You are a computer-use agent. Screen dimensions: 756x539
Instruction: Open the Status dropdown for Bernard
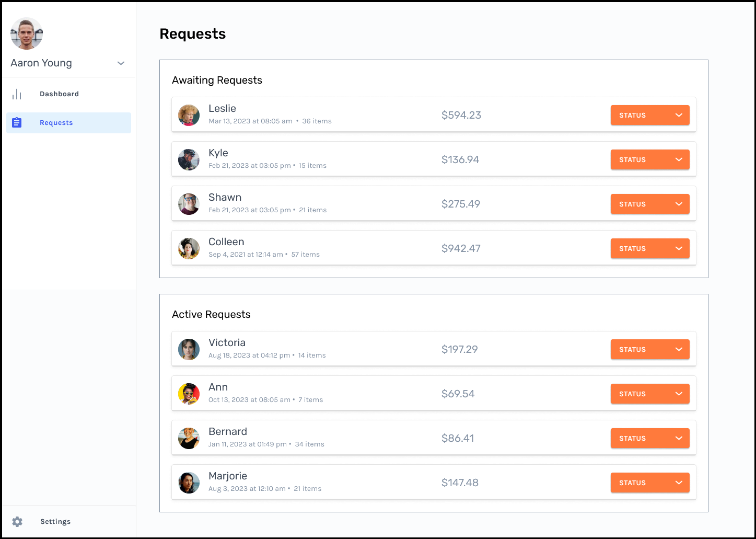(x=650, y=438)
